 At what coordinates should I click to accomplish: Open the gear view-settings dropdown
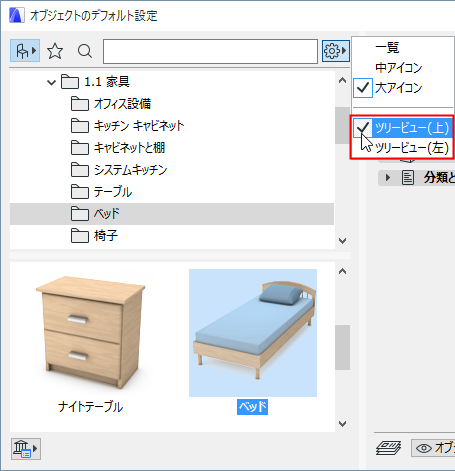point(336,51)
